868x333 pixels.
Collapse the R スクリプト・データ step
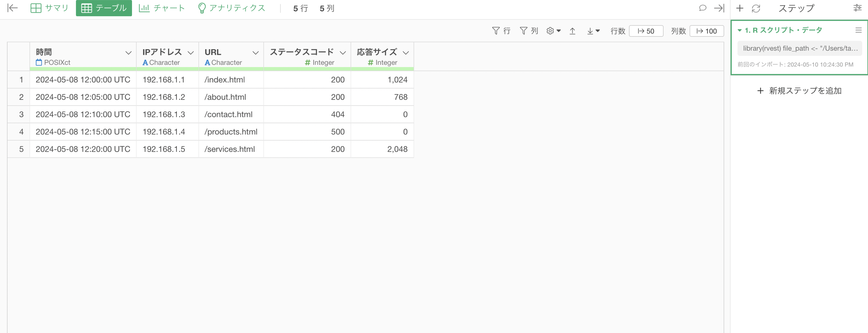coord(740,30)
